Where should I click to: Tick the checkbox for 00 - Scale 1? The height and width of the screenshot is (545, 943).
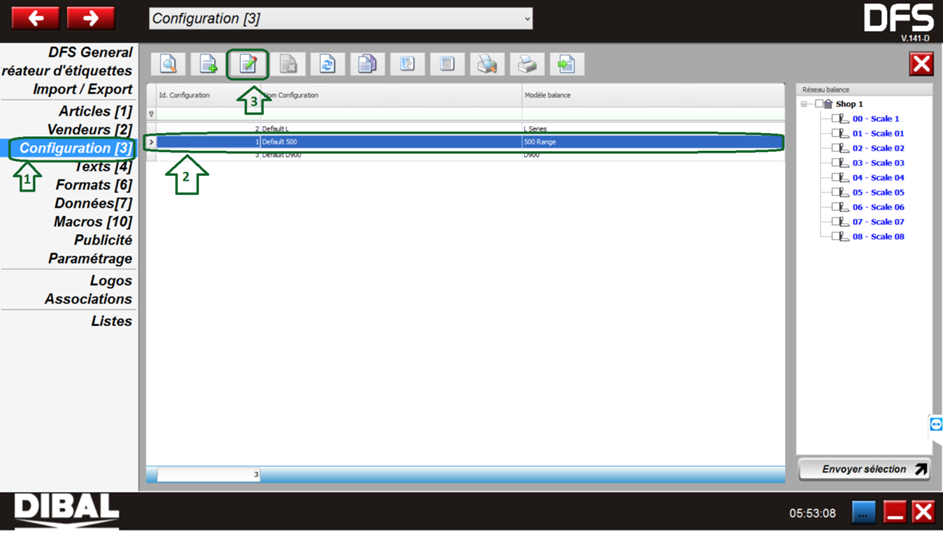coord(836,119)
